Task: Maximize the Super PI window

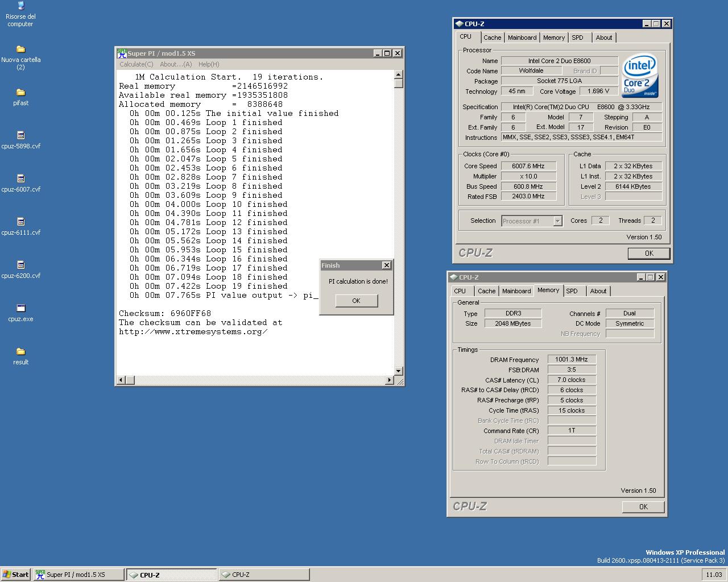Action: [x=387, y=53]
